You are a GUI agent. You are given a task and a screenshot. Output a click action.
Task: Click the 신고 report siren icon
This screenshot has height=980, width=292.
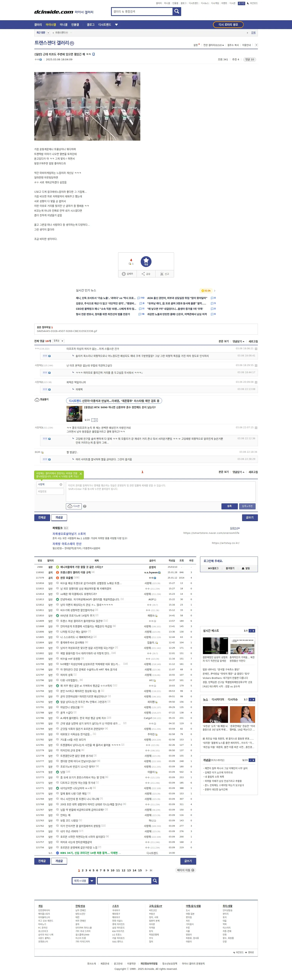click(x=164, y=274)
